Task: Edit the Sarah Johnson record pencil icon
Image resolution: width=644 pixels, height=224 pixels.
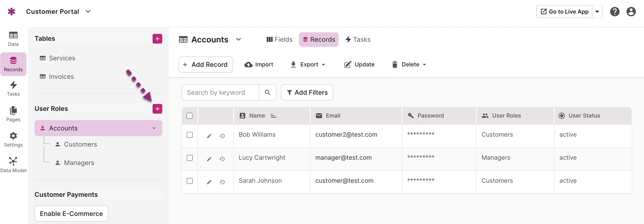Action: [209, 182]
